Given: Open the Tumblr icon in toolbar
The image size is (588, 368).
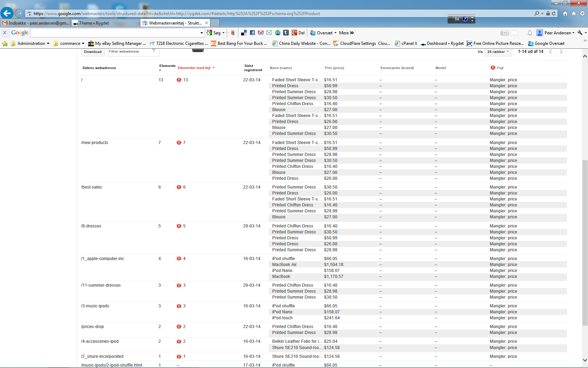Looking at the screenshot, I should 286,33.
